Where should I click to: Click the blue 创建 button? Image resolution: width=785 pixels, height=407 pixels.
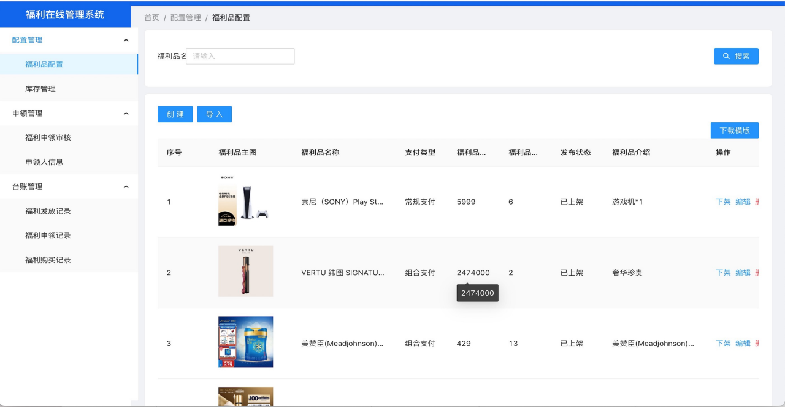(175, 115)
